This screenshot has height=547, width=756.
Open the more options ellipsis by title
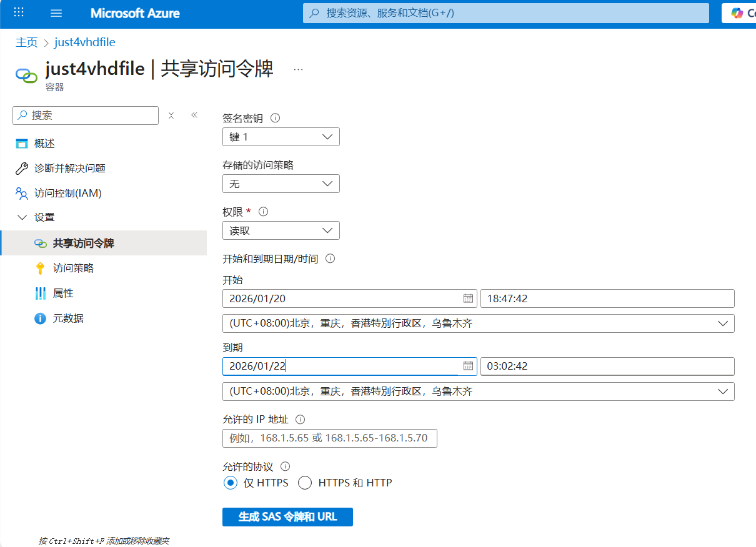tap(298, 69)
